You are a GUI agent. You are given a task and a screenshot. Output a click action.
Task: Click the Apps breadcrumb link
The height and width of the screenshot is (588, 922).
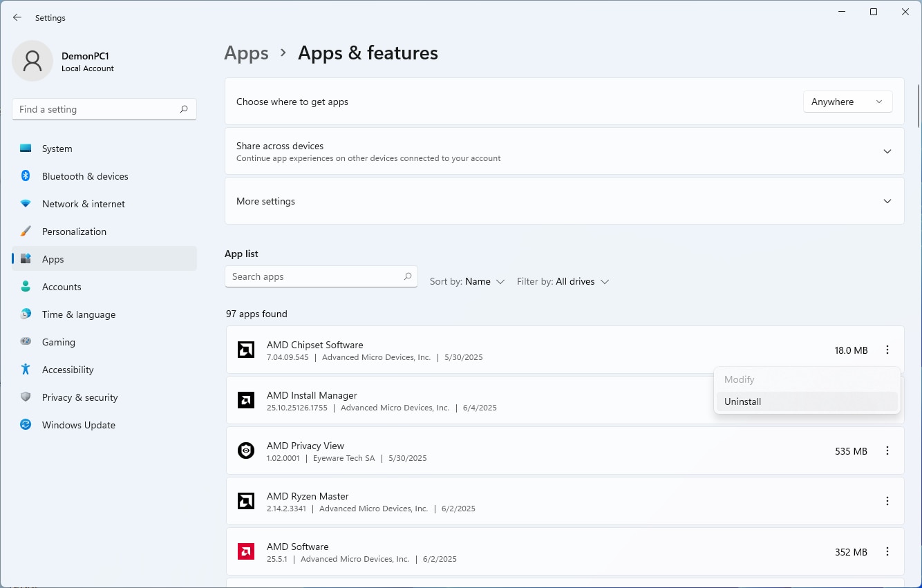coord(246,53)
